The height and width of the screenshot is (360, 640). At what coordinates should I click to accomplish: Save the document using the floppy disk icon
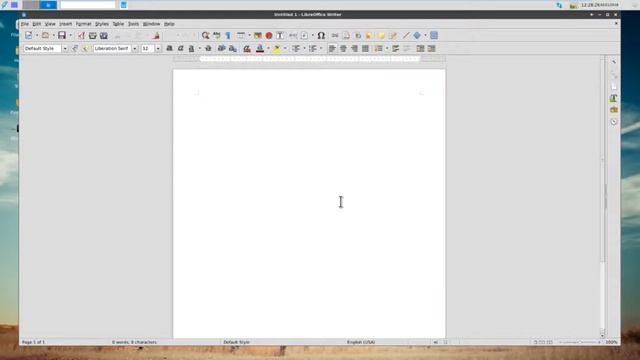pyautogui.click(x=62, y=36)
